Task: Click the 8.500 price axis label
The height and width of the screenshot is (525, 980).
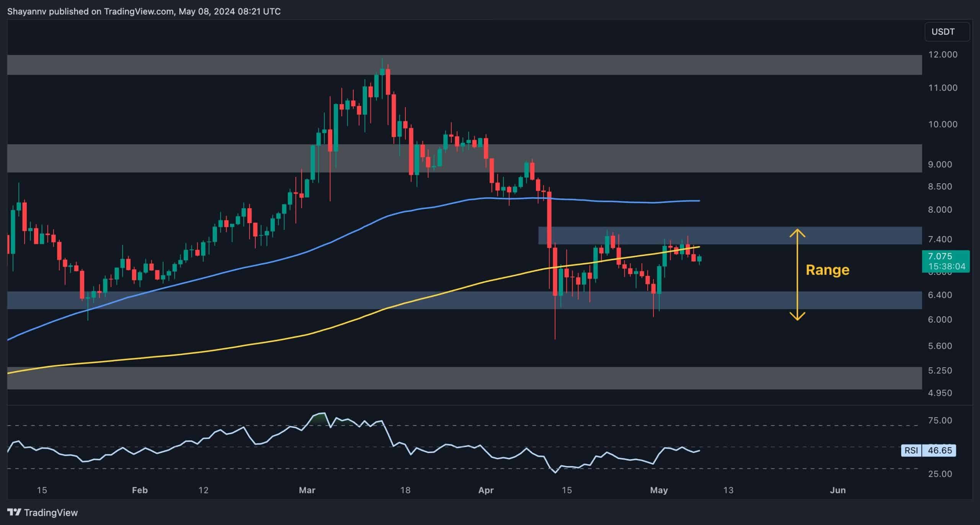Action: point(939,187)
